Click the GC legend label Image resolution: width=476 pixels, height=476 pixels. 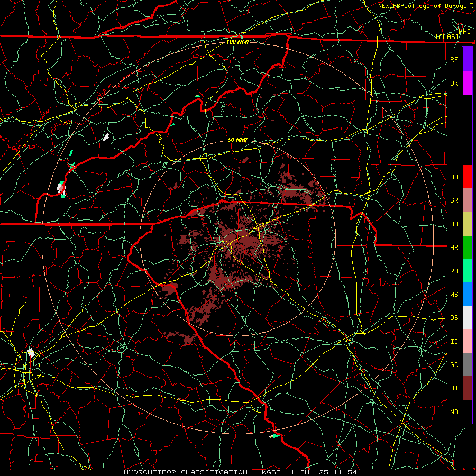454,365
